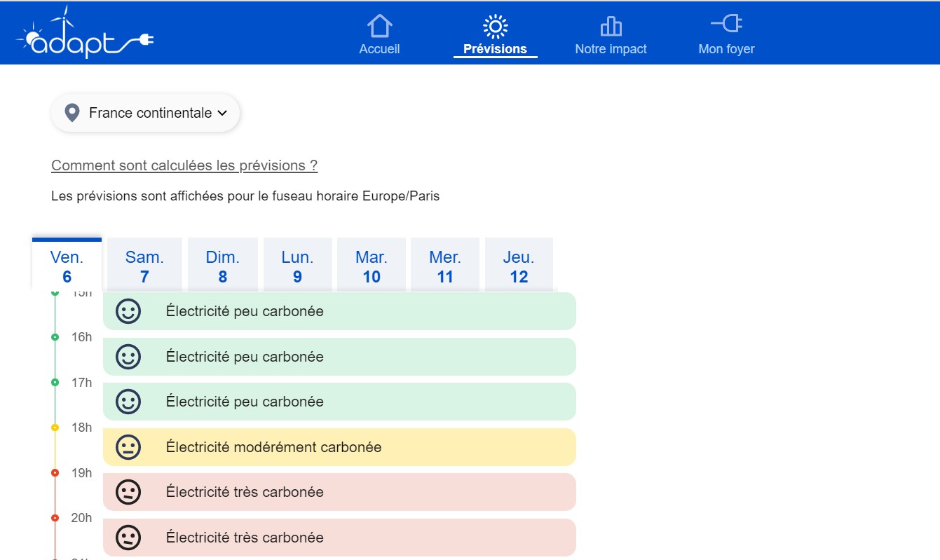Click the bar chart icon for Notre impact
The image size is (940, 560).
pyautogui.click(x=611, y=26)
